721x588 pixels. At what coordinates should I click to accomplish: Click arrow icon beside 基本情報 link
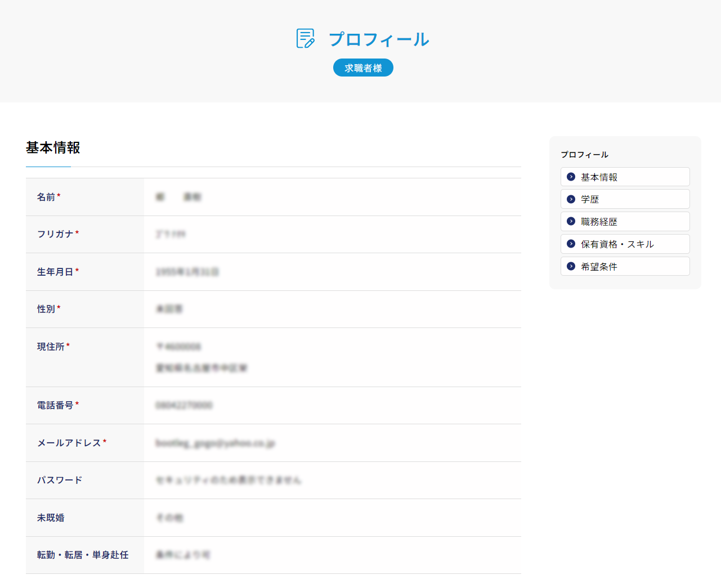(x=571, y=177)
